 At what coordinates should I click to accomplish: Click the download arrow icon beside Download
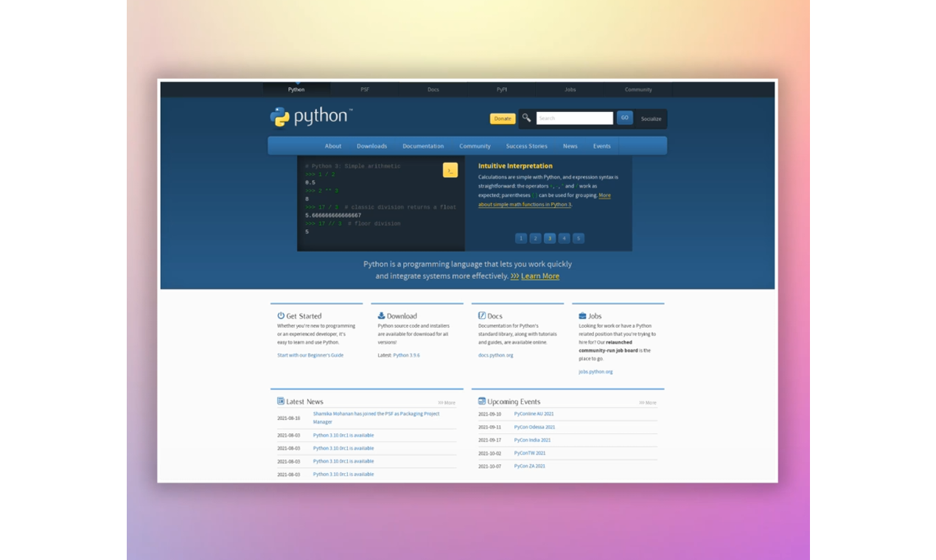pyautogui.click(x=382, y=315)
